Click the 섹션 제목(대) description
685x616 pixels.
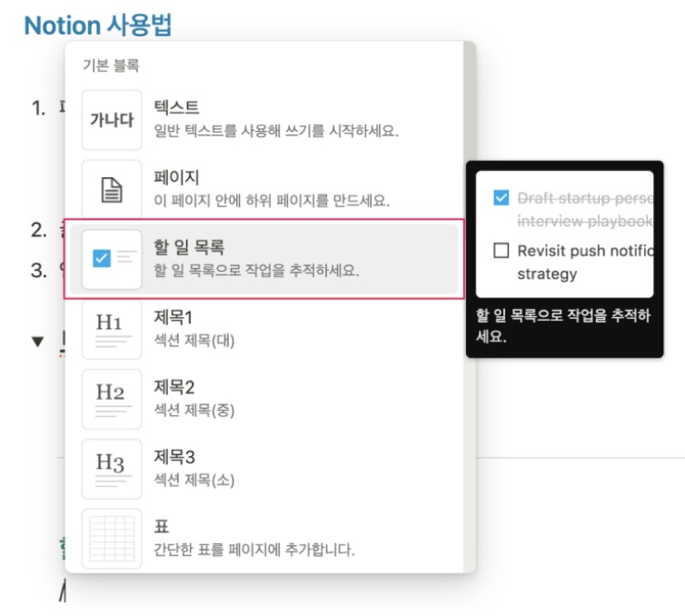click(194, 341)
